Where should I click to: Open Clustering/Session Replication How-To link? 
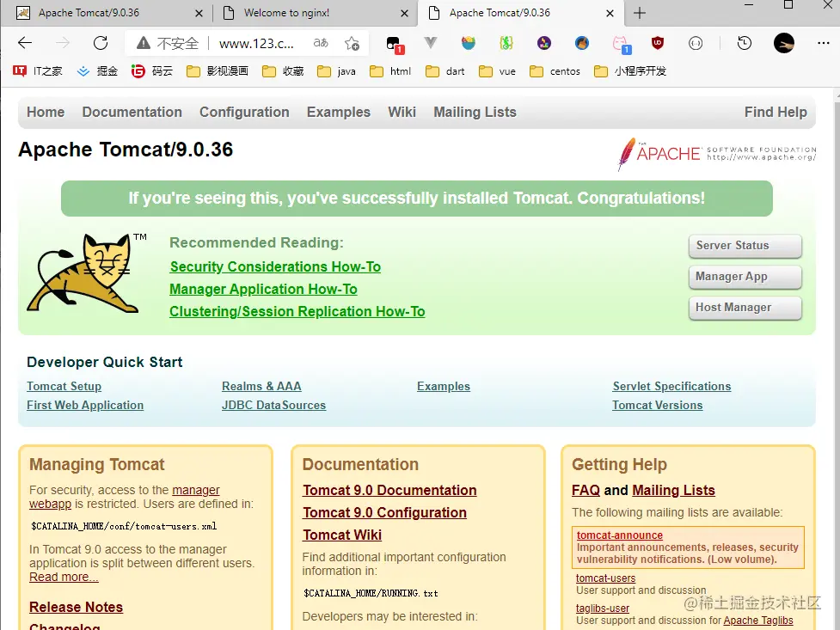[x=297, y=312]
